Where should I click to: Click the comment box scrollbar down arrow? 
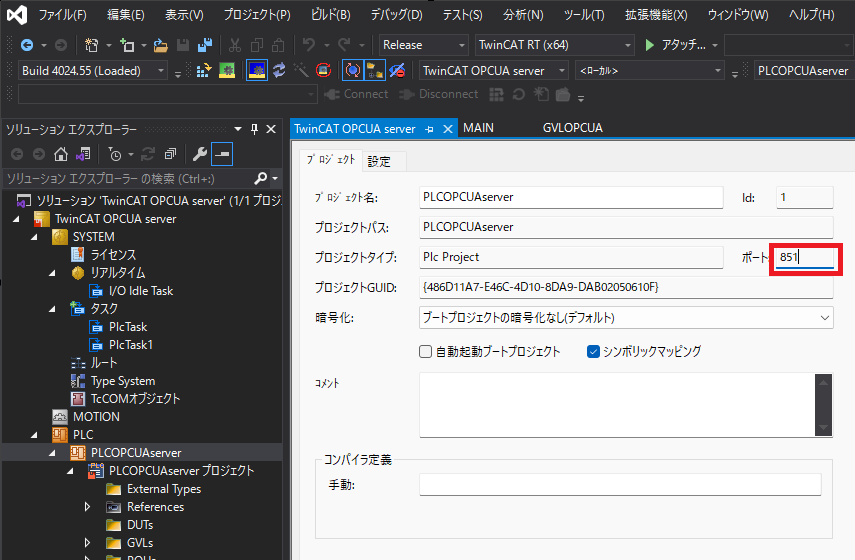pos(823,427)
